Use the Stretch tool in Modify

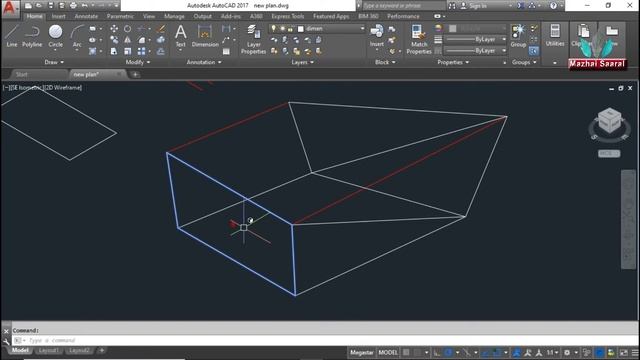pos(114,51)
